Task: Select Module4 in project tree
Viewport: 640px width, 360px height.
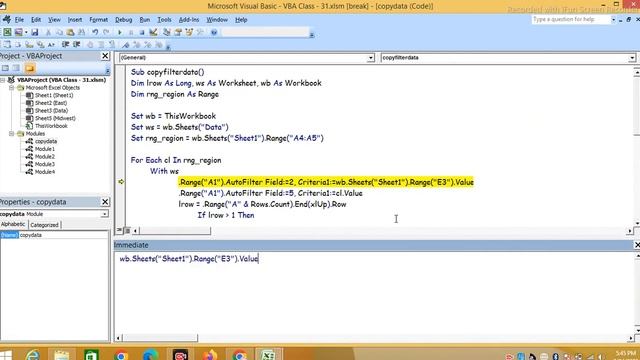Action: pos(44,172)
